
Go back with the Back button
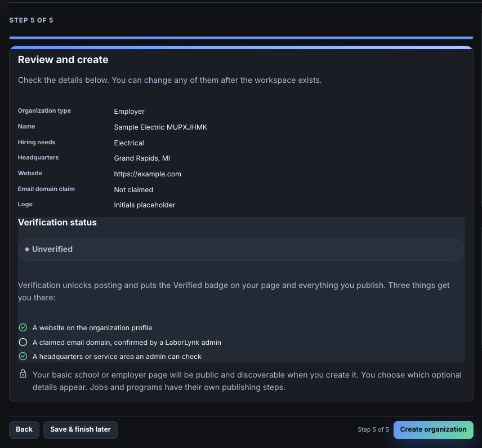tap(24, 429)
